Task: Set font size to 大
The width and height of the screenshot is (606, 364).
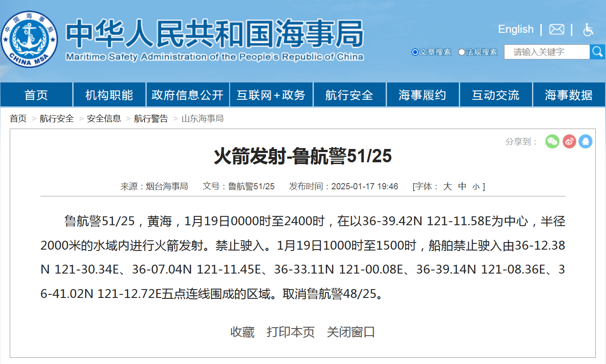Action: pyautogui.click(x=447, y=187)
